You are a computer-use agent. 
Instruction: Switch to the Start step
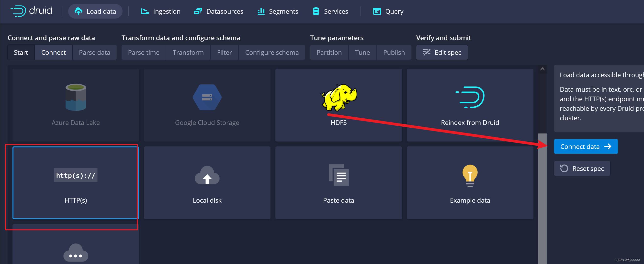(21, 53)
